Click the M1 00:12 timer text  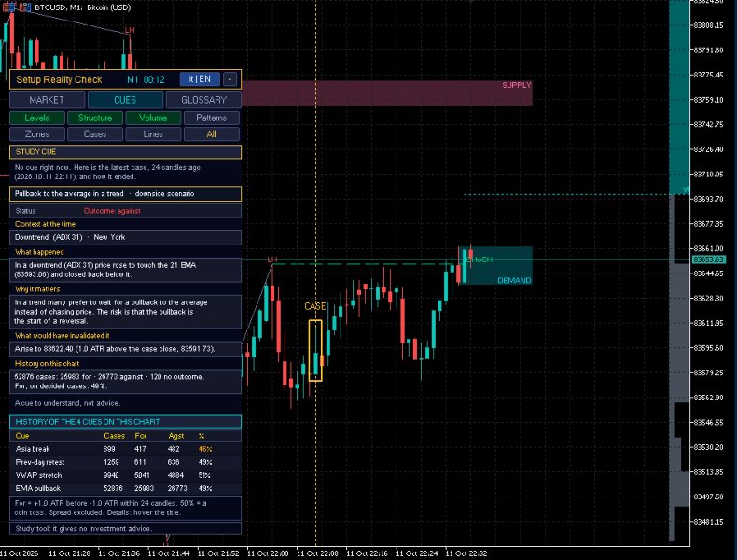[x=146, y=79]
